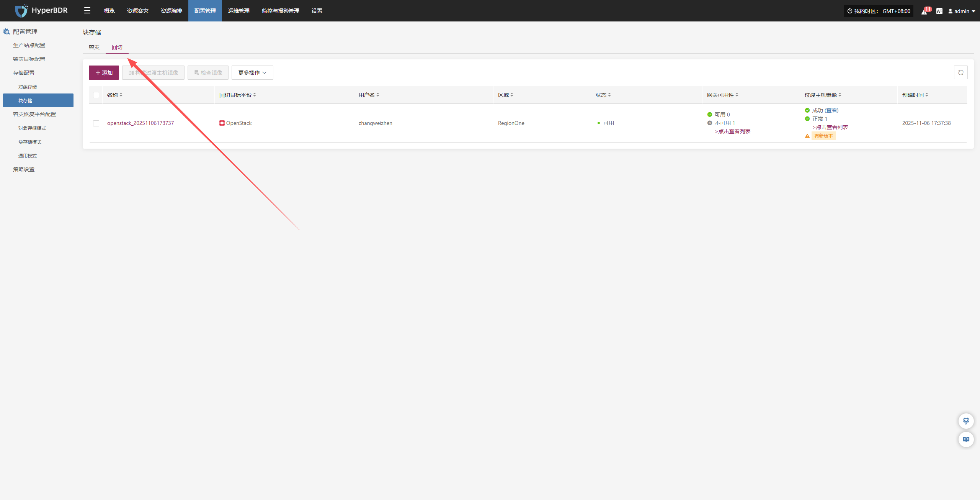Click the language switch icon
The image size is (980, 500).
point(939,11)
